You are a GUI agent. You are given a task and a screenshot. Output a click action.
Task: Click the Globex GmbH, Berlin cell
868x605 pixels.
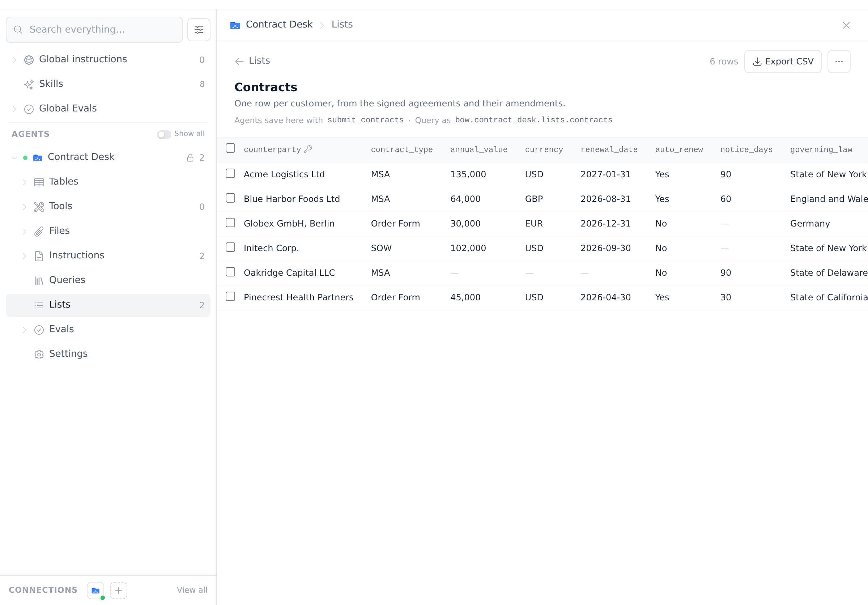289,224
